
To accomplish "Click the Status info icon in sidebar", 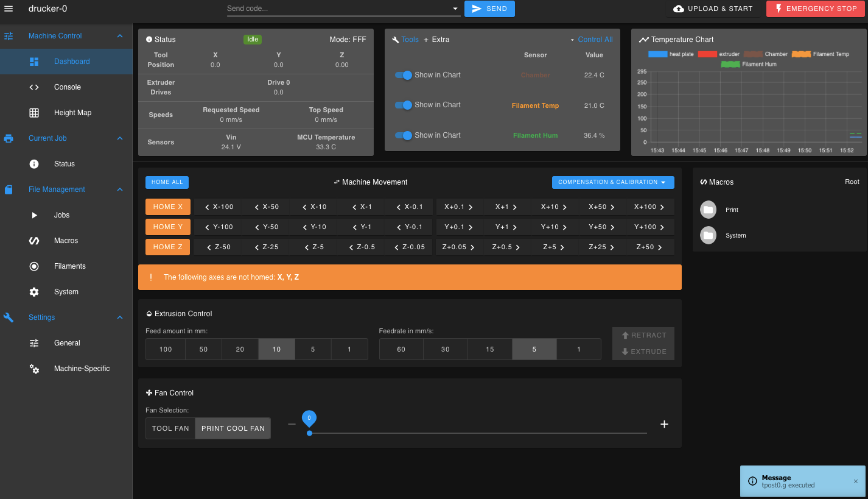I will tap(34, 164).
